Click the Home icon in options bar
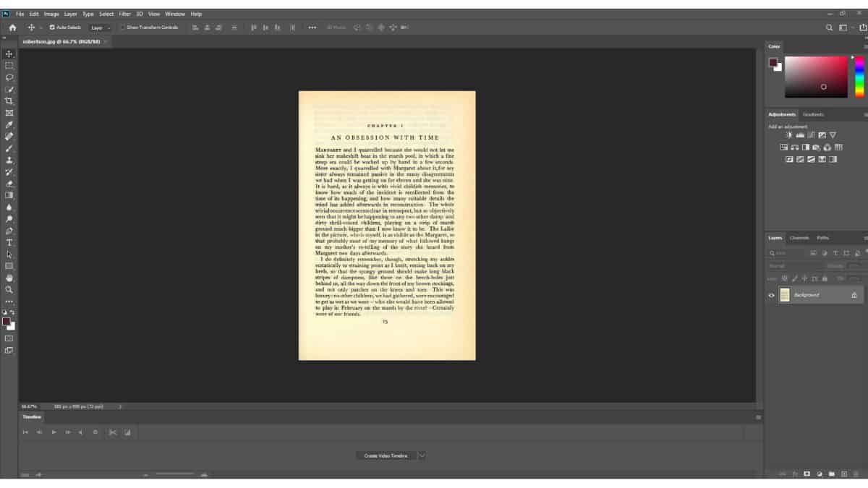The width and height of the screenshot is (868, 488). pyautogui.click(x=12, y=27)
